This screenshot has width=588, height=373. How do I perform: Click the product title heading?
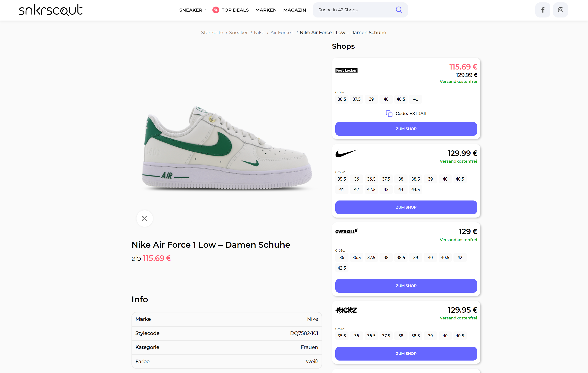pos(211,245)
